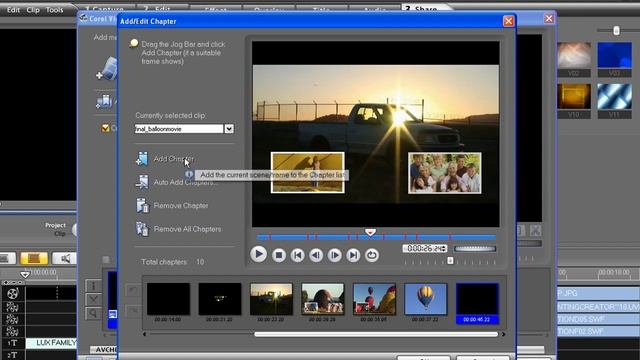Click the shuttle slider handle under the timecode
The image size is (640, 360).
(x=450, y=260)
